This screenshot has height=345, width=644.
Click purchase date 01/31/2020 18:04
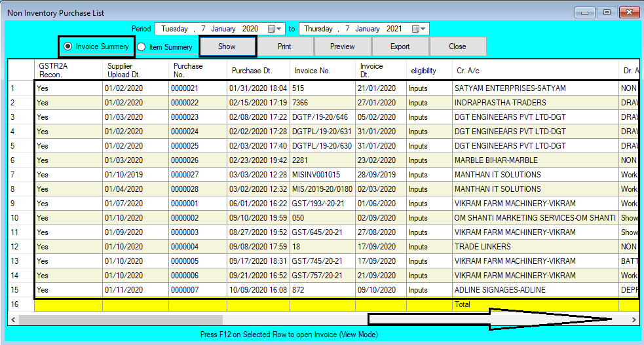coord(258,88)
